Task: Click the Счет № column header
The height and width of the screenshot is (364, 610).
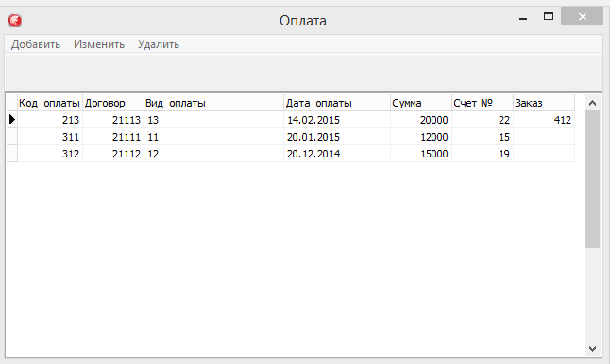Action: pyautogui.click(x=483, y=103)
